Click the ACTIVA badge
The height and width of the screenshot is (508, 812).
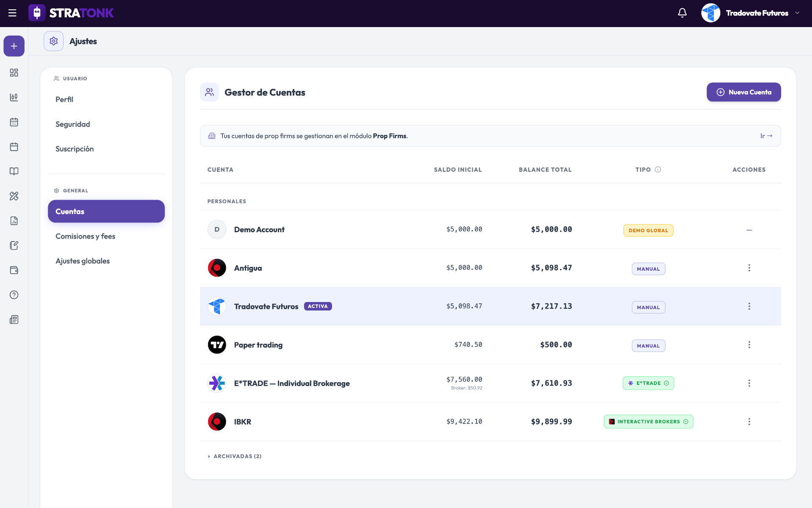pos(318,306)
